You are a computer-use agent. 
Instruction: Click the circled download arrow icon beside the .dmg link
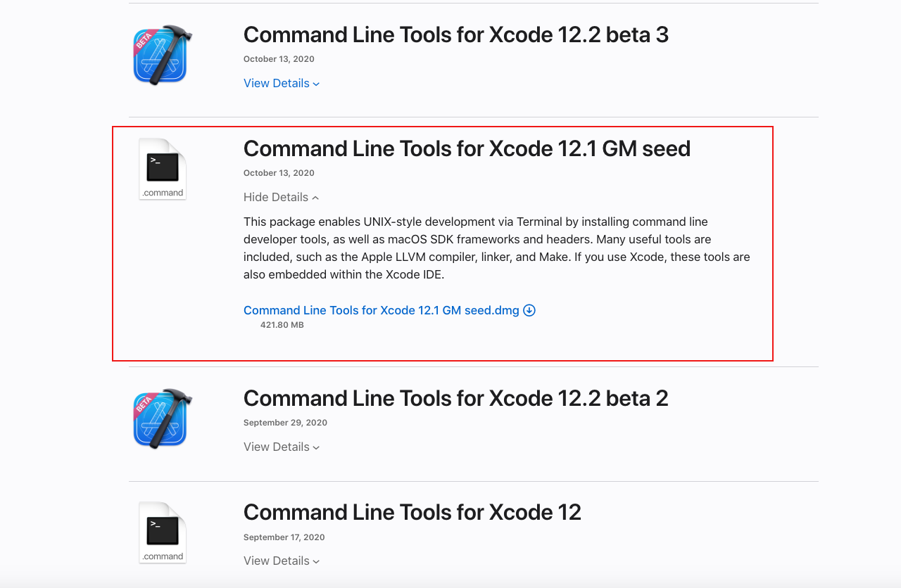pos(529,310)
